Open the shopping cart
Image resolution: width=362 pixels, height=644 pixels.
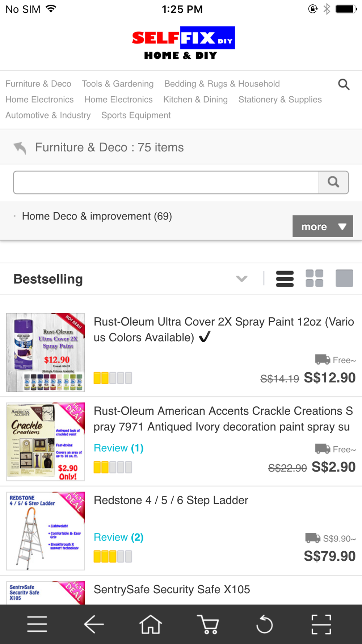tap(208, 624)
